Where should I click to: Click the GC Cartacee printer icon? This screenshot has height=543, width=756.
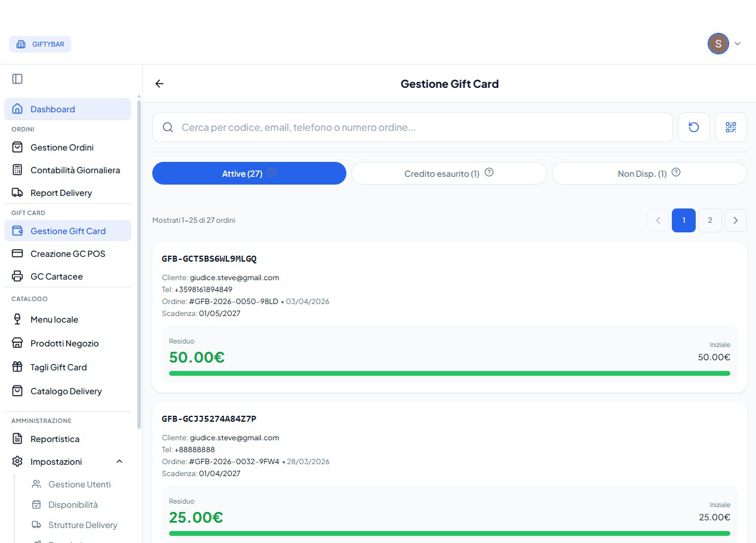coord(17,277)
